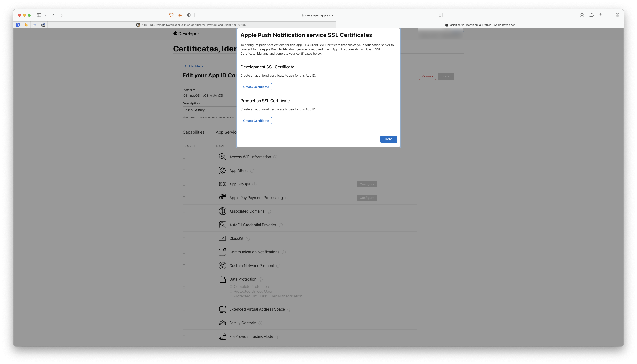The image size is (637, 364).
Task: Switch to the Capabilities tab
Action: pyautogui.click(x=193, y=132)
